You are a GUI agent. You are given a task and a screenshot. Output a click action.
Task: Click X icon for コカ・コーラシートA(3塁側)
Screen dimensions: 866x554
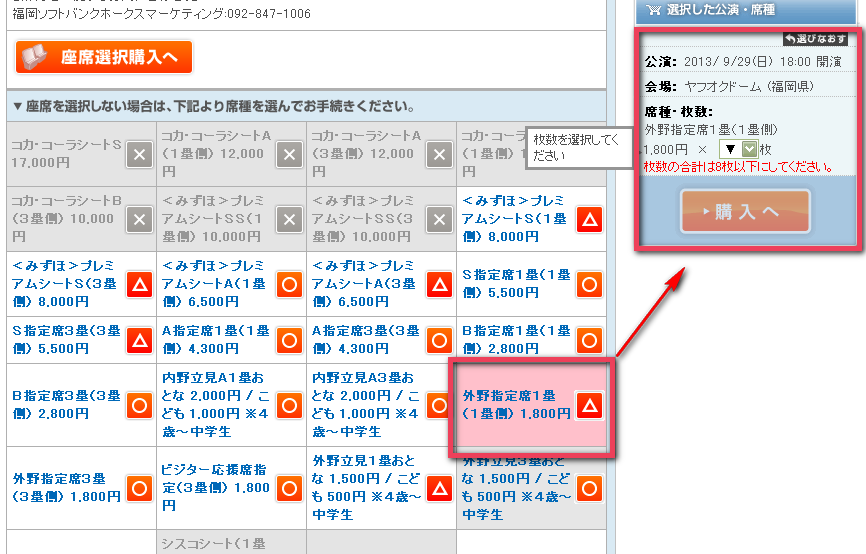click(x=439, y=154)
